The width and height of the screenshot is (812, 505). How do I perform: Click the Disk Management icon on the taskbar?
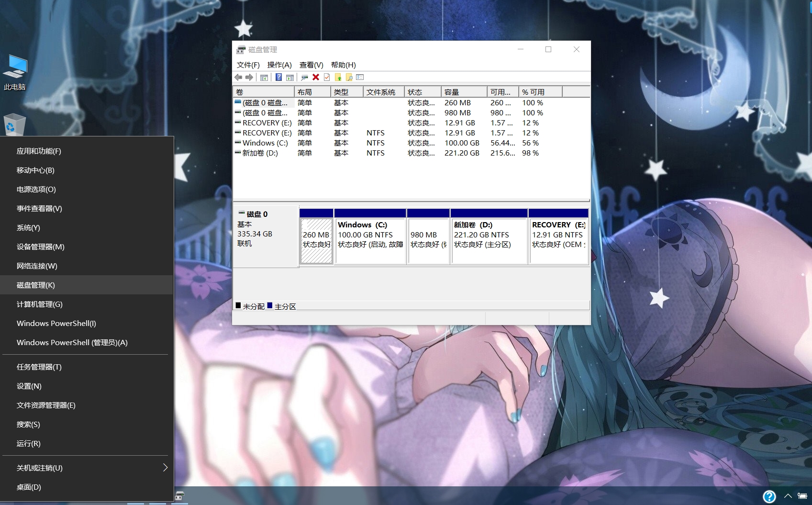[180, 496]
